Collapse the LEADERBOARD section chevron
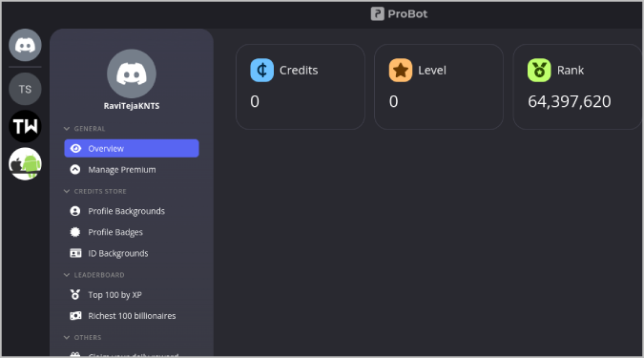This screenshot has width=644, height=358. click(x=67, y=275)
